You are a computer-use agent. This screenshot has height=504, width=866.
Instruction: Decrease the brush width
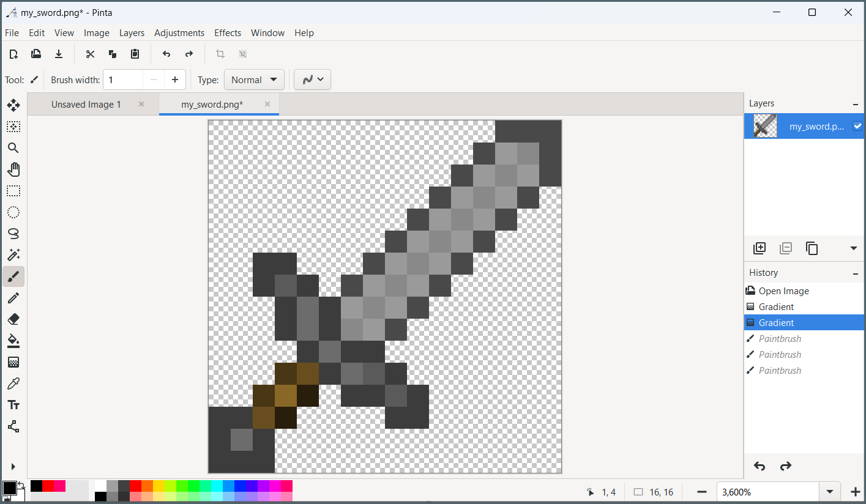154,80
